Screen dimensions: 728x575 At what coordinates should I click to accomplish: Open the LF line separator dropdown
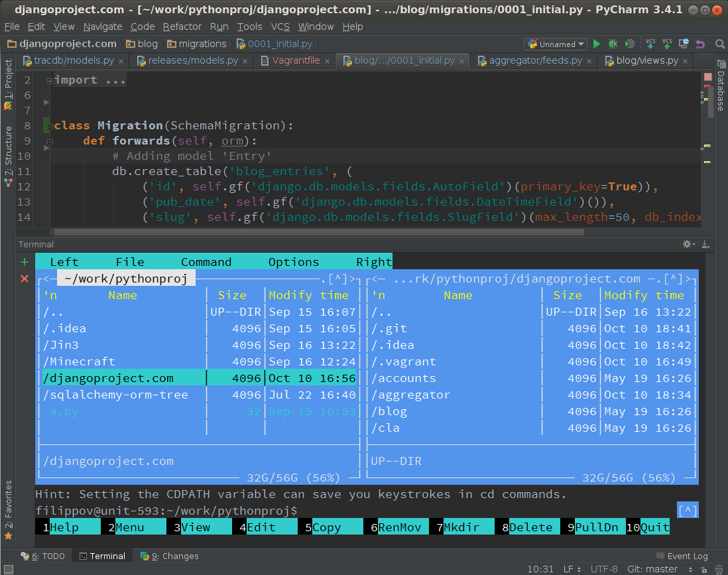pyautogui.click(x=571, y=568)
